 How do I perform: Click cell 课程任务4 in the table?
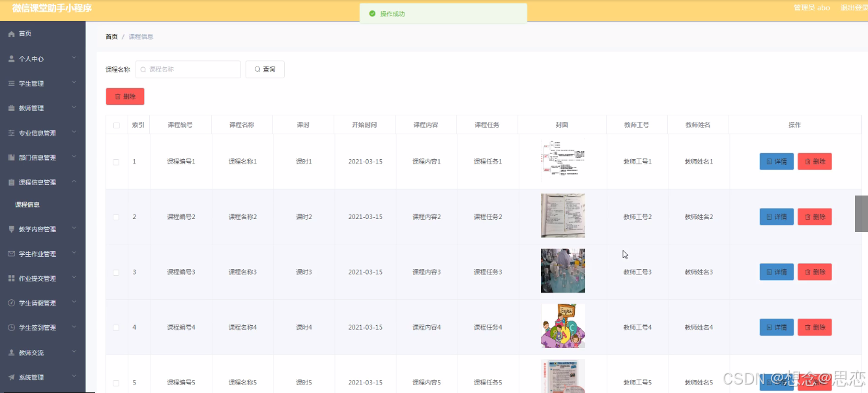coord(488,328)
